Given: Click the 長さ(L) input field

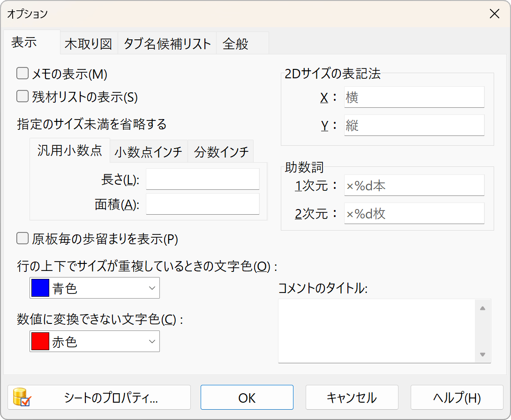Looking at the screenshot, I should 203,179.
